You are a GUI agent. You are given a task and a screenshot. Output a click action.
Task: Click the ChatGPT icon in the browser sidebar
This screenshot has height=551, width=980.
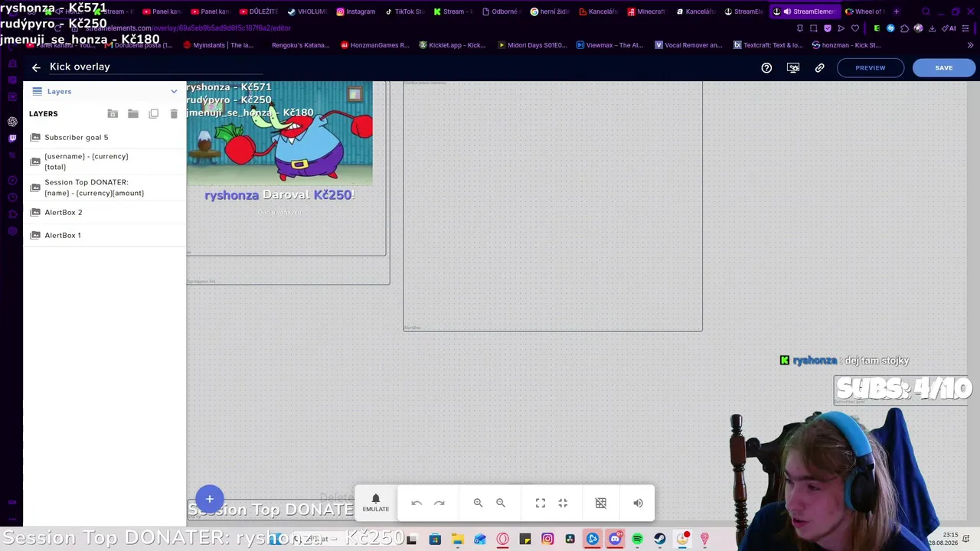(12, 122)
